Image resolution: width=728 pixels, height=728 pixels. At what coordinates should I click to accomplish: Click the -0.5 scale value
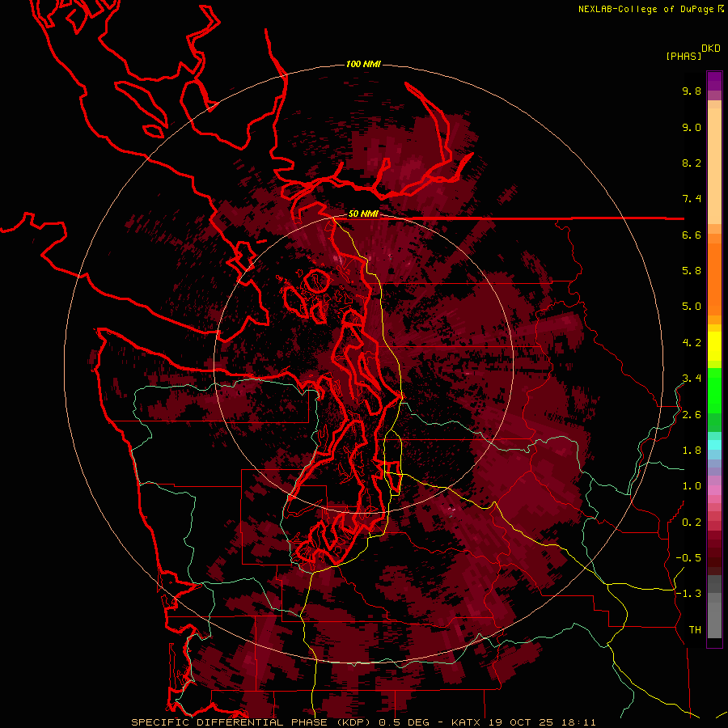[688, 558]
